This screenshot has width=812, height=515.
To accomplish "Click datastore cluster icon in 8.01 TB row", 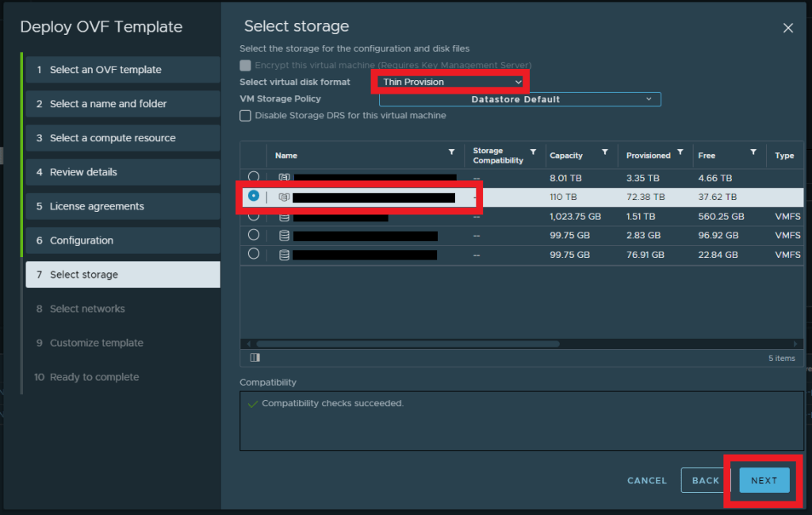I will point(284,178).
